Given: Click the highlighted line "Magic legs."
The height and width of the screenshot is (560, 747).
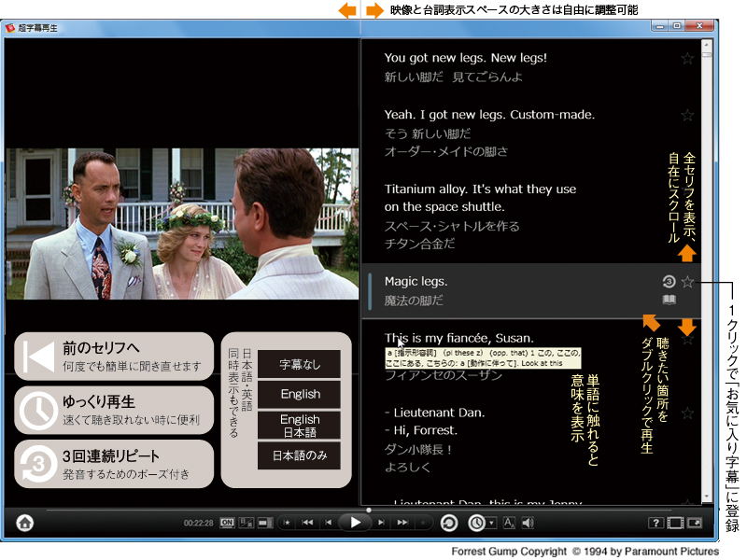Looking at the screenshot, I should 416,282.
